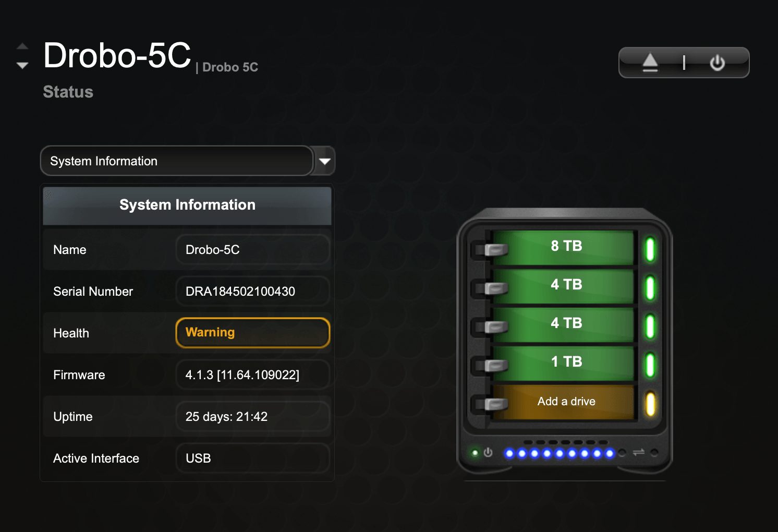
Task: Click the down arrow beside Drobo-5C title
Action: click(22, 65)
